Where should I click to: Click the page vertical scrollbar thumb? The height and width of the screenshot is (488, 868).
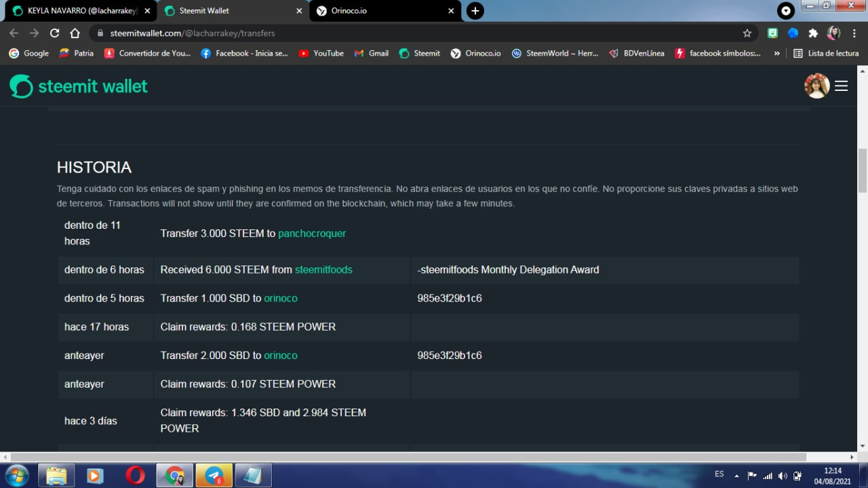pyautogui.click(x=863, y=170)
